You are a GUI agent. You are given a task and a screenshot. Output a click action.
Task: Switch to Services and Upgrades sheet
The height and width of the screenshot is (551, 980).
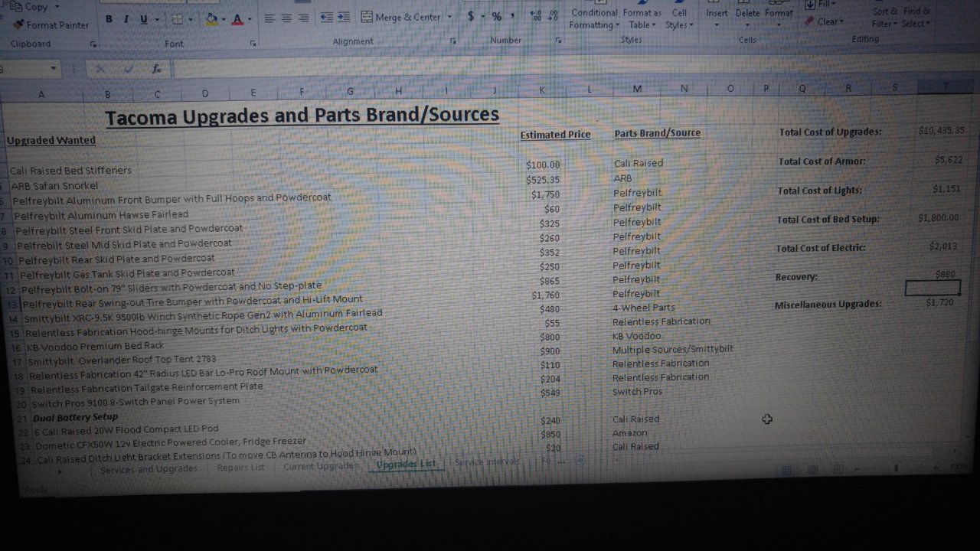tap(149, 469)
